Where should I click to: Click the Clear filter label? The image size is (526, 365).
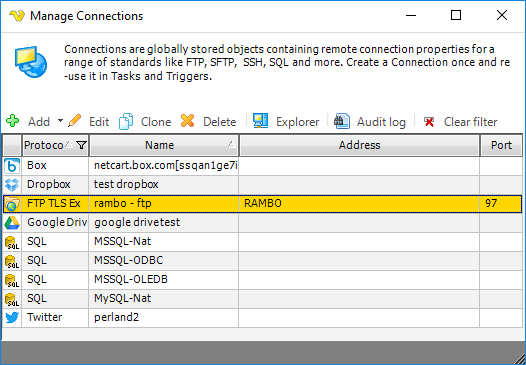click(470, 122)
